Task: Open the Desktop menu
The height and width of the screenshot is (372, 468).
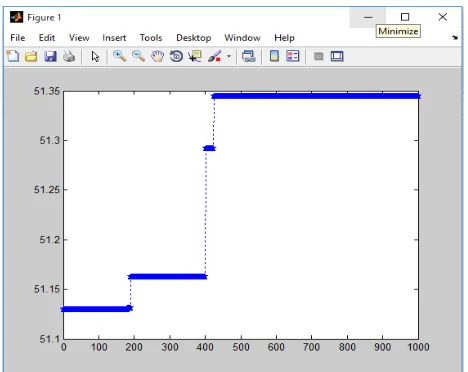Action: pyautogui.click(x=194, y=38)
